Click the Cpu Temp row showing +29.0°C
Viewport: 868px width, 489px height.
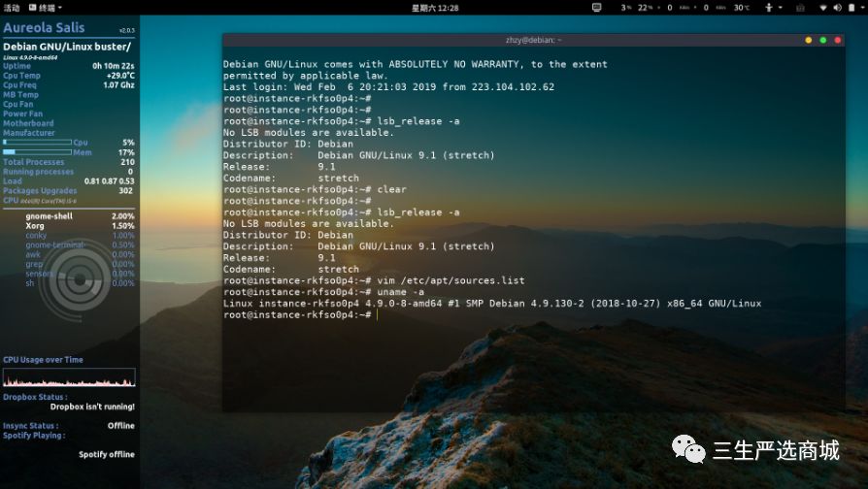tap(69, 76)
